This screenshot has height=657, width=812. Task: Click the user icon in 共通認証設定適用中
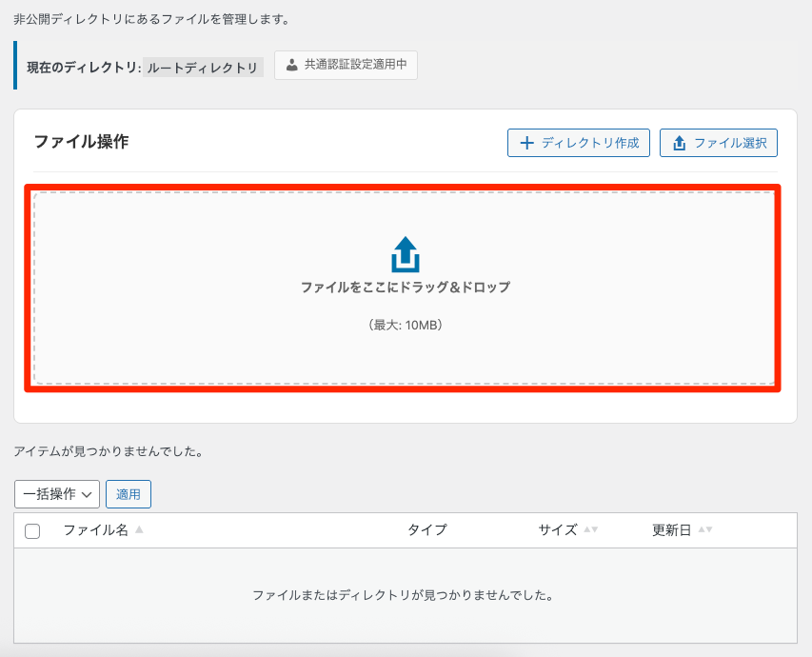point(292,65)
